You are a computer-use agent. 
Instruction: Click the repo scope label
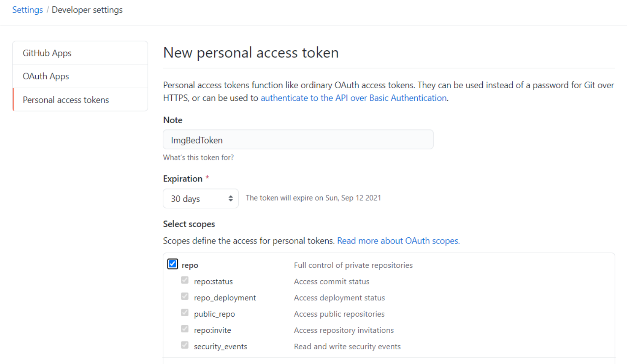(x=190, y=265)
